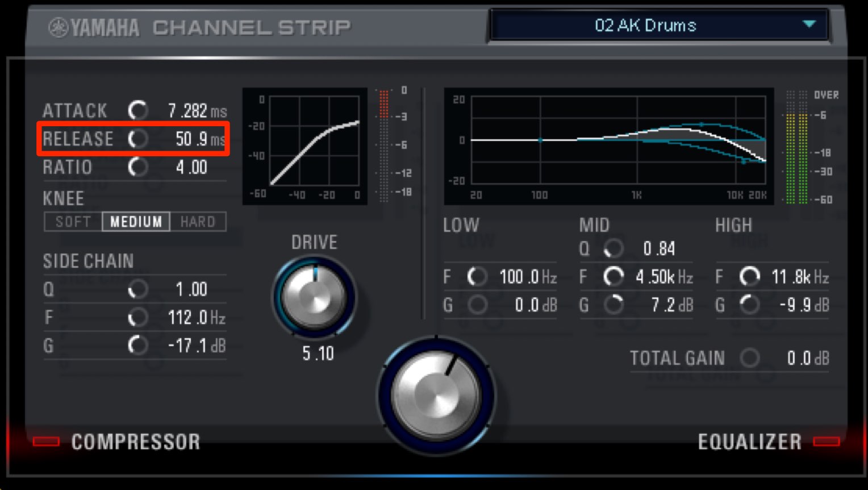
Task: Click the COMPRESSOR label
Action: pos(136,442)
